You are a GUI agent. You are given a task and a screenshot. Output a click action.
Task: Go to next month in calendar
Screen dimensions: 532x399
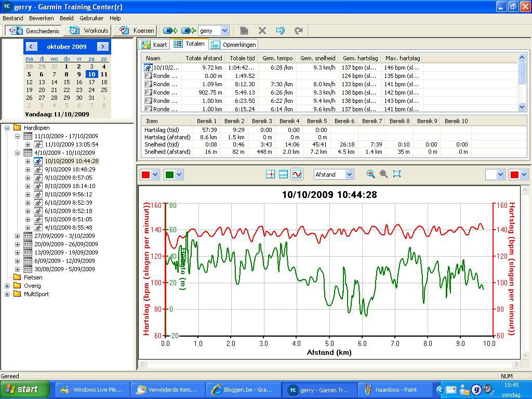click(103, 46)
